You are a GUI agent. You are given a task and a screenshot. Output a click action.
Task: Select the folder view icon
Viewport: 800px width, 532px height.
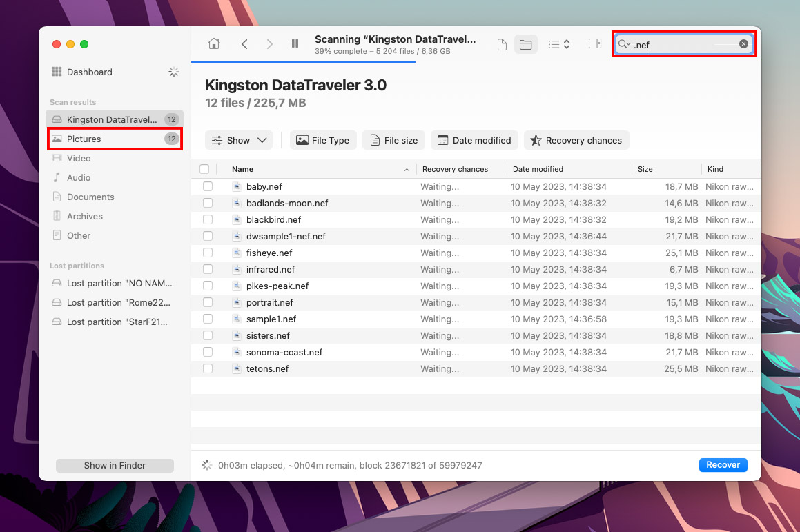(x=525, y=43)
